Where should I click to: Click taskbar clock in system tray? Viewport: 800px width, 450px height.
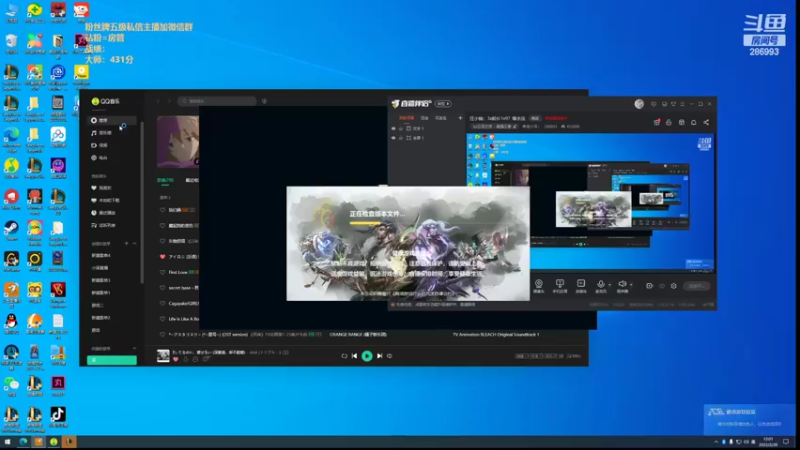click(x=768, y=442)
